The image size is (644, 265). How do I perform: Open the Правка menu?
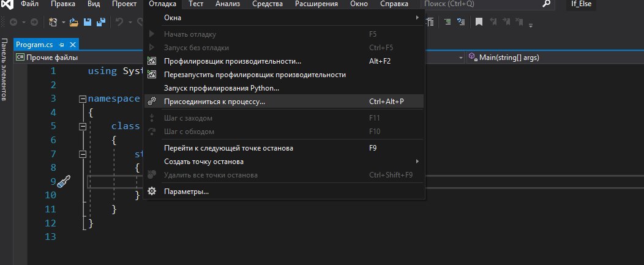(x=63, y=4)
